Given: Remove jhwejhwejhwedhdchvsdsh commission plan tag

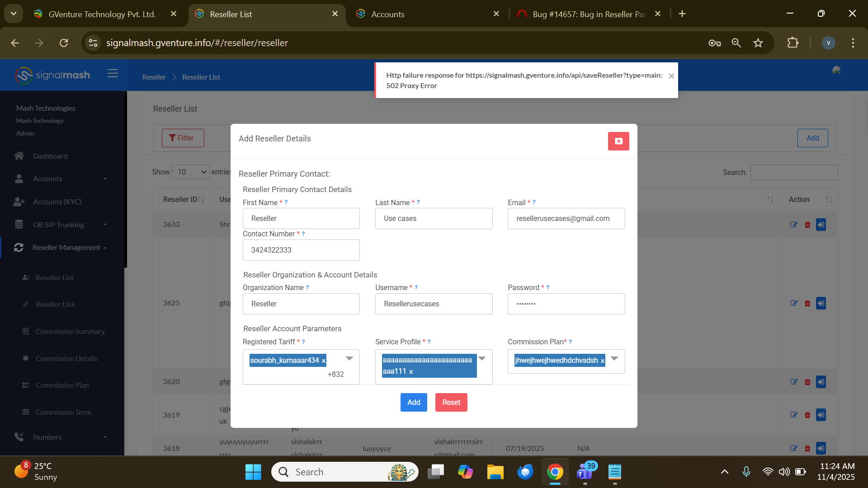Looking at the screenshot, I should 602,361.
